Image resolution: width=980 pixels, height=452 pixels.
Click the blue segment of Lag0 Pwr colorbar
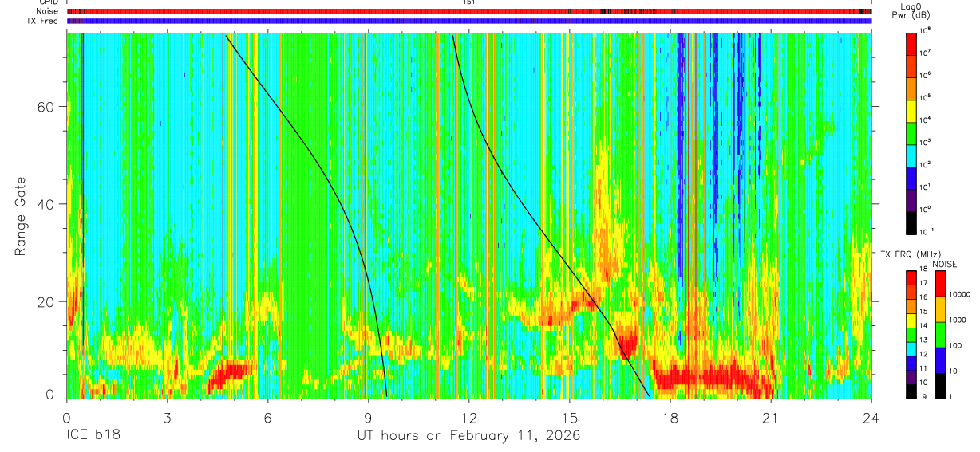(x=913, y=177)
